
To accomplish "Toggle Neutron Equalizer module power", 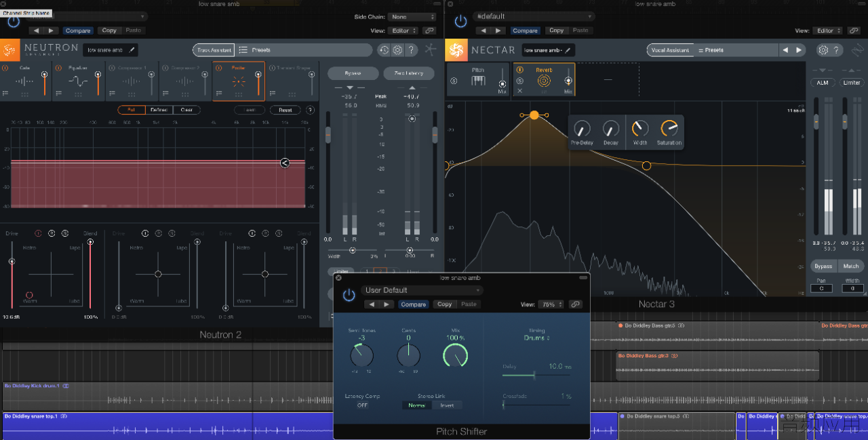I will [x=59, y=68].
